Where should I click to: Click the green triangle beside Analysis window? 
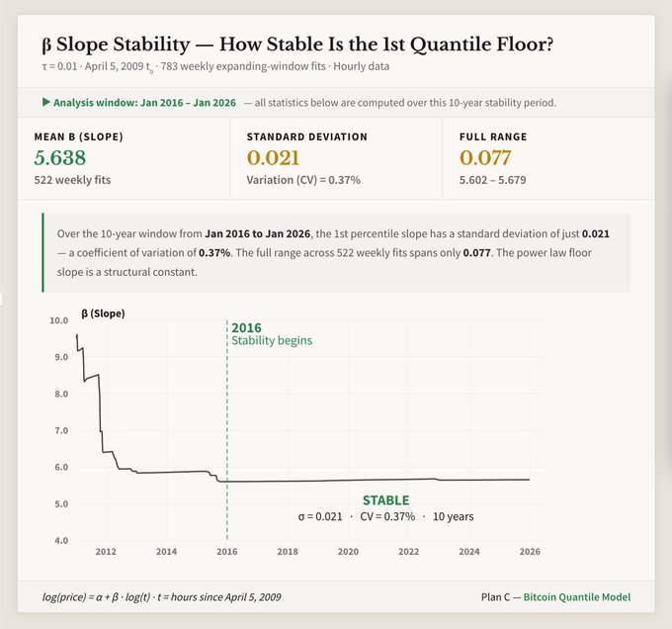point(45,102)
